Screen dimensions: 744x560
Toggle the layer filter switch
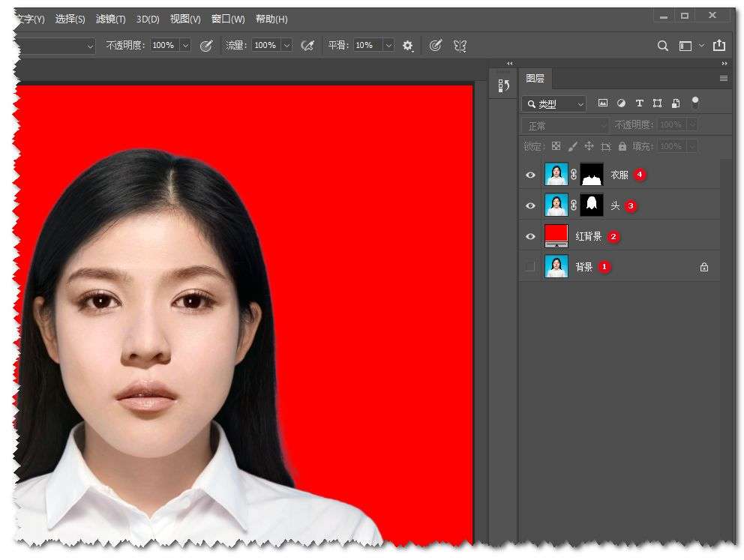click(695, 102)
